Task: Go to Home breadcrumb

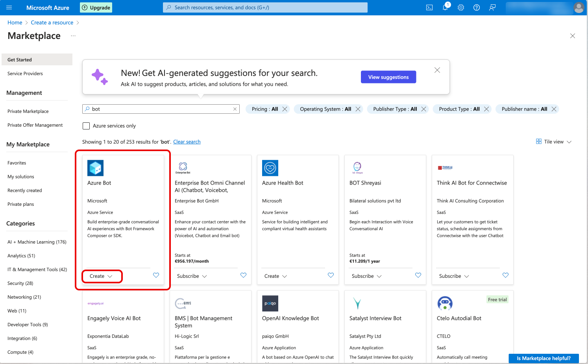Action: (x=15, y=22)
